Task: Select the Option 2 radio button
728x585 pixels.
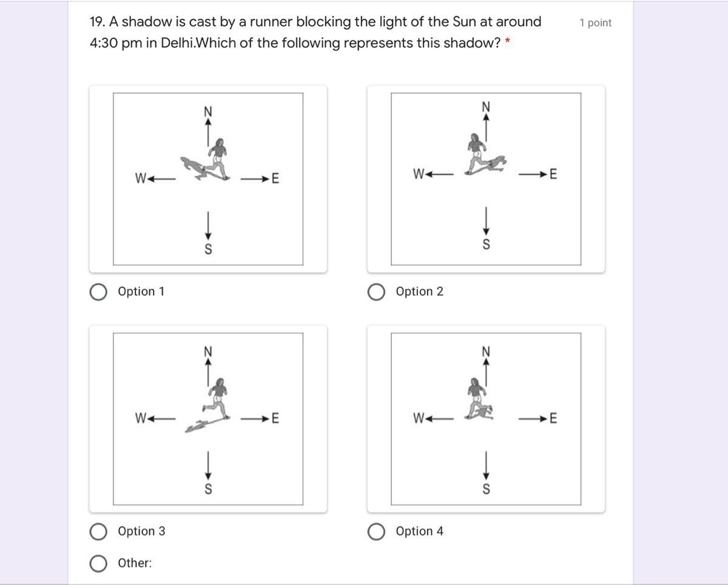Action: coord(376,292)
